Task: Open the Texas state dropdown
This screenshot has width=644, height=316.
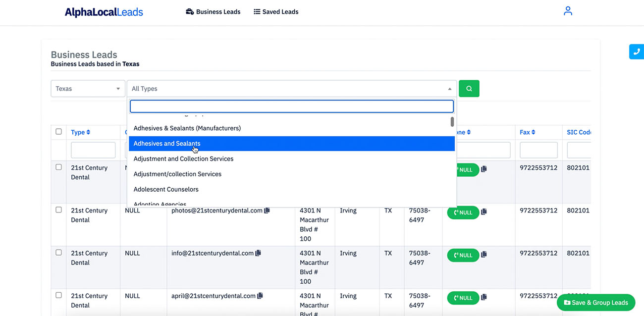Action: 88,89
